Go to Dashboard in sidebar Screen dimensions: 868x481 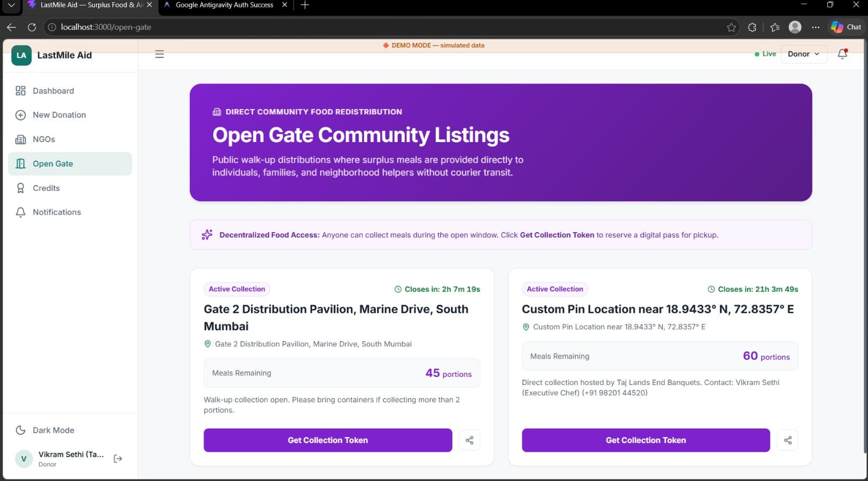click(70, 91)
